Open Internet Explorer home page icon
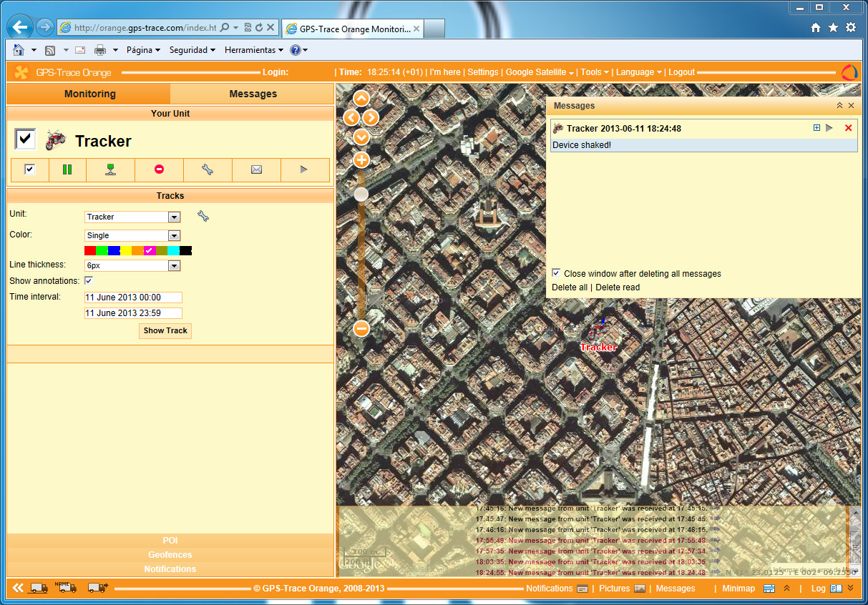The height and width of the screenshot is (605, 868). pos(816,27)
